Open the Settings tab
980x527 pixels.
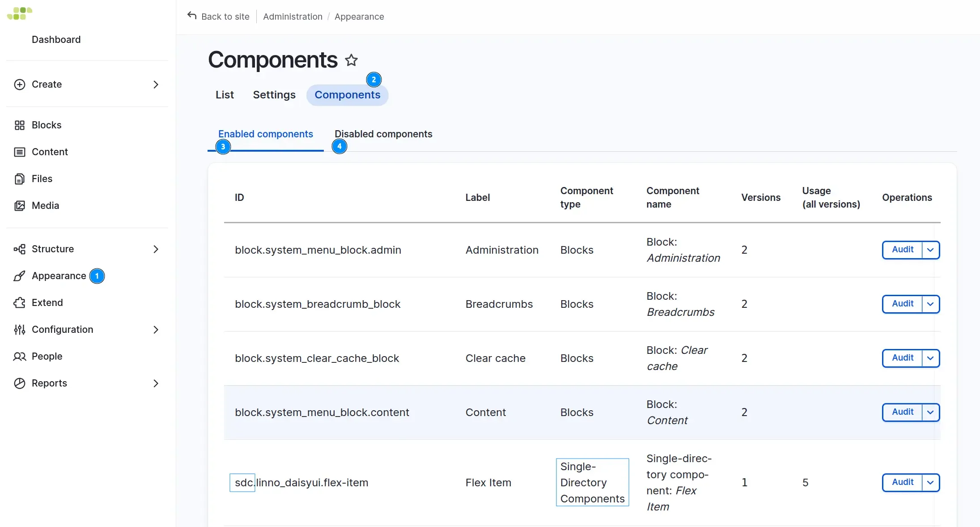point(274,95)
